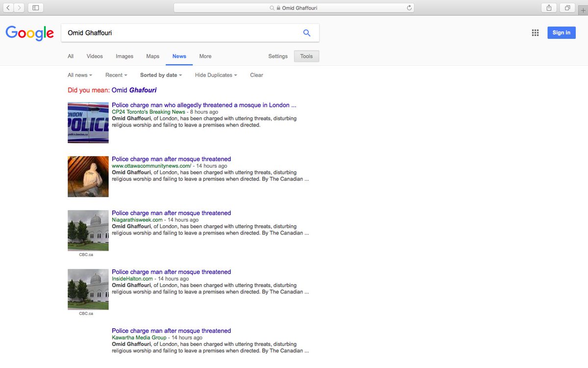The width and height of the screenshot is (588, 368).
Task: Open mosque thumbnail for Niagarathisweek.com result
Action: click(x=88, y=231)
